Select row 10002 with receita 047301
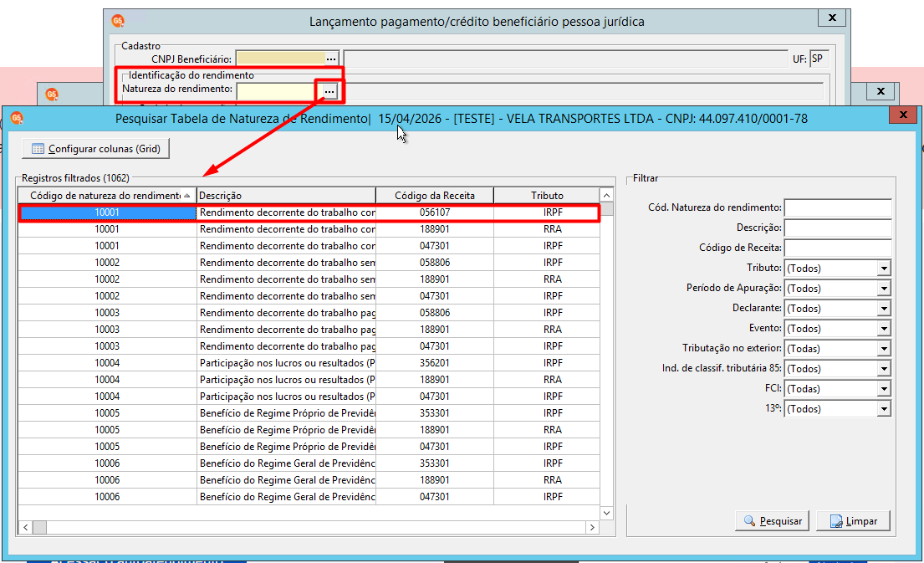Image resolution: width=924 pixels, height=563 pixels. pyautogui.click(x=309, y=296)
